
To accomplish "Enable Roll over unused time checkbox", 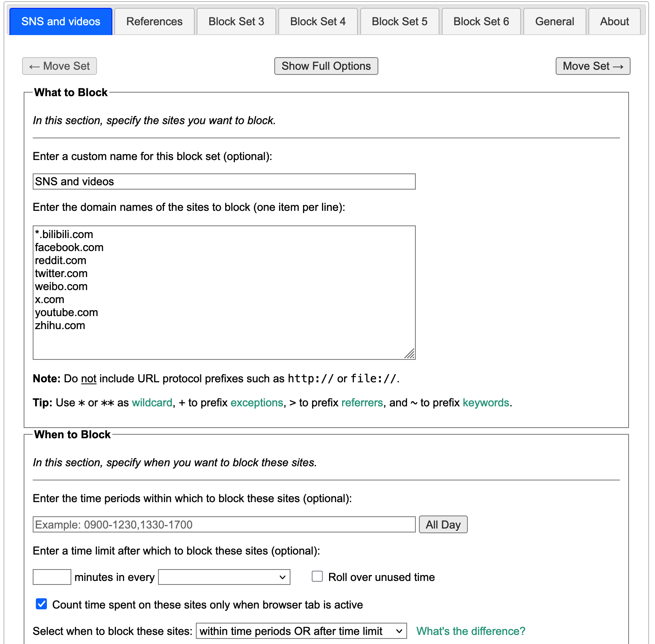I will [317, 577].
